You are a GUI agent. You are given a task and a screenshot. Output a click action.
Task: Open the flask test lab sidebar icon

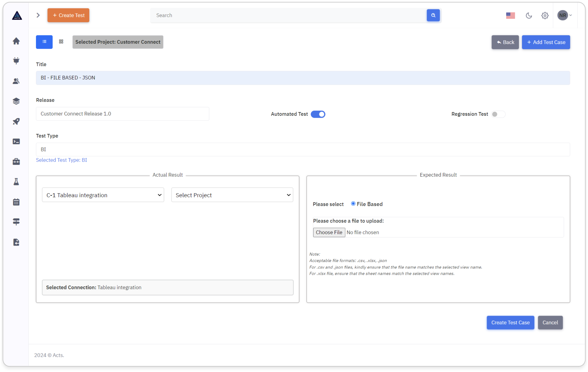pyautogui.click(x=16, y=182)
